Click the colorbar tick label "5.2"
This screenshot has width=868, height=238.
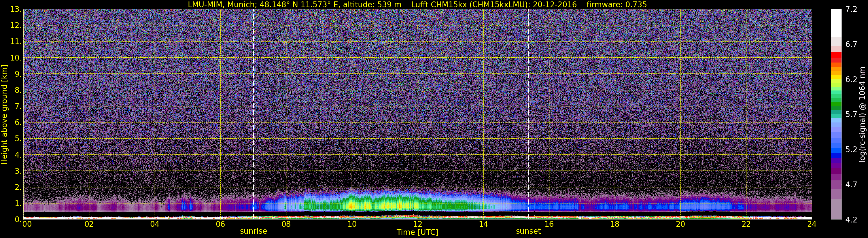851,150
